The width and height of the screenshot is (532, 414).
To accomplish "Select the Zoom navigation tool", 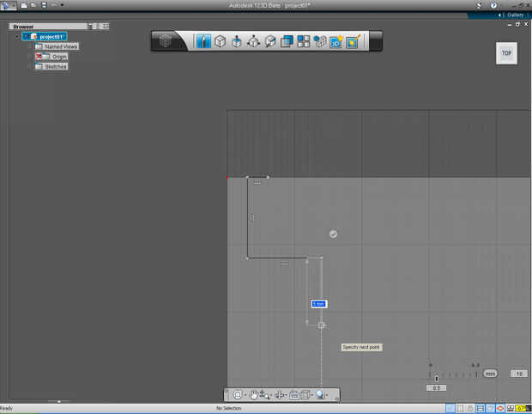I will [x=264, y=394].
